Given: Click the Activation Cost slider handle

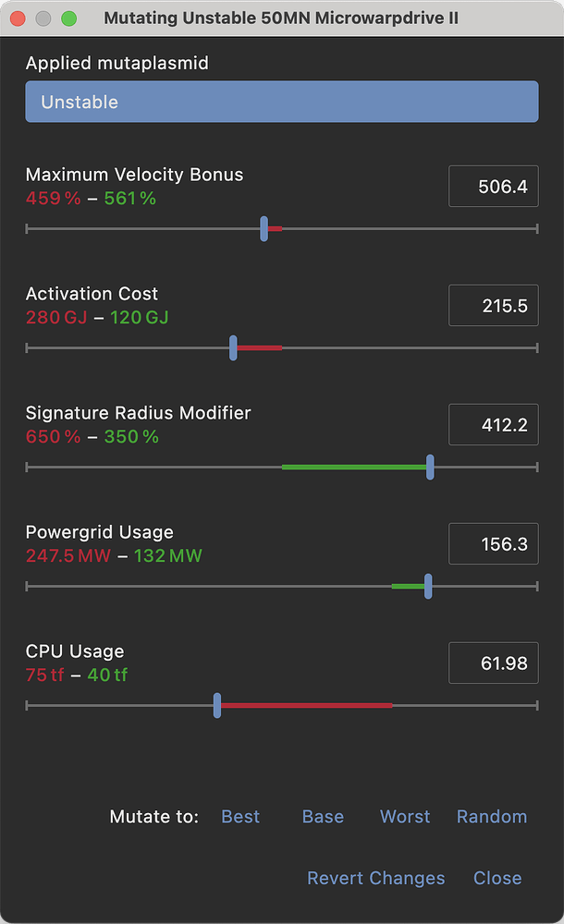Looking at the screenshot, I should click(233, 348).
